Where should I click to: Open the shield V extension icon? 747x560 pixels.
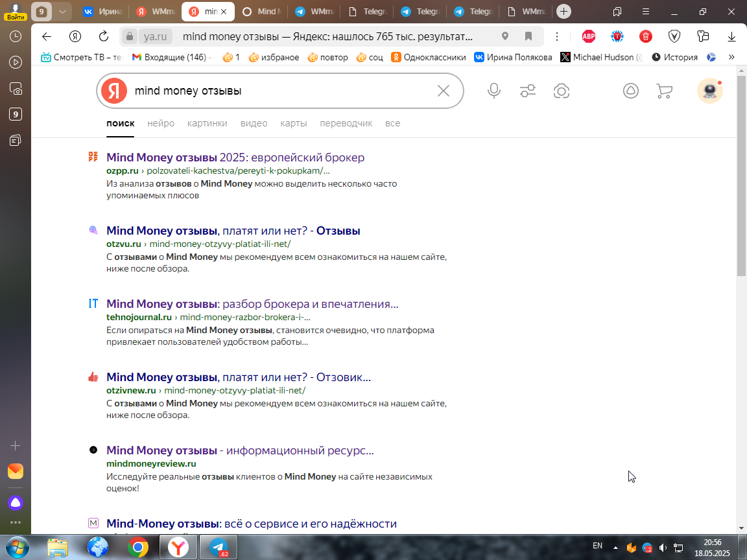click(674, 36)
